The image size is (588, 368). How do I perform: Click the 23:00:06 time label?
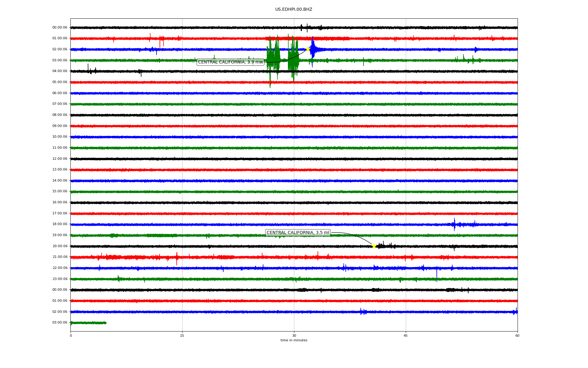click(x=60, y=279)
